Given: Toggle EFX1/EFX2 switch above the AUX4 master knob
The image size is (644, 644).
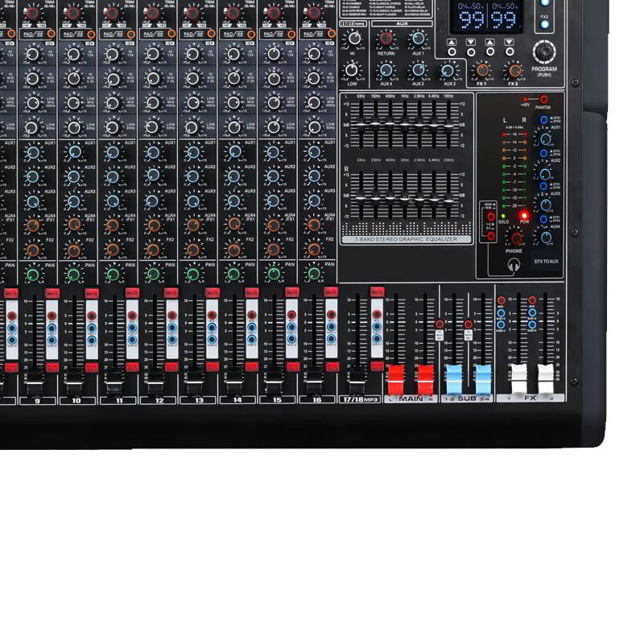Looking at the screenshot, I should click(543, 219).
